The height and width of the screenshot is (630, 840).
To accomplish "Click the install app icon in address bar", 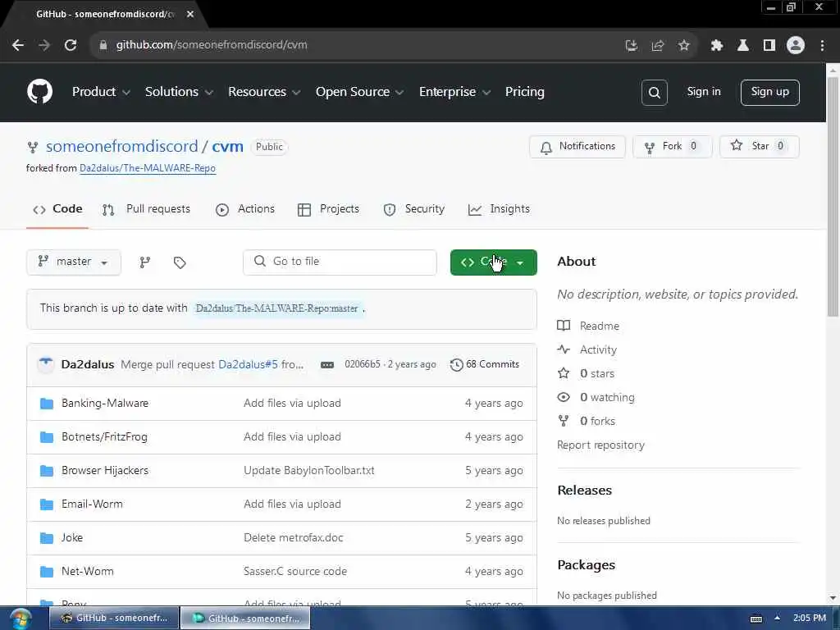I will 632,45.
